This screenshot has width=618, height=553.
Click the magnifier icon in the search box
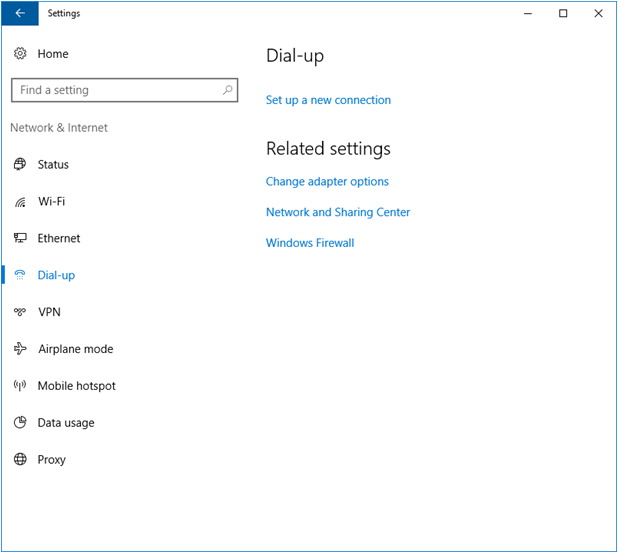coord(228,90)
